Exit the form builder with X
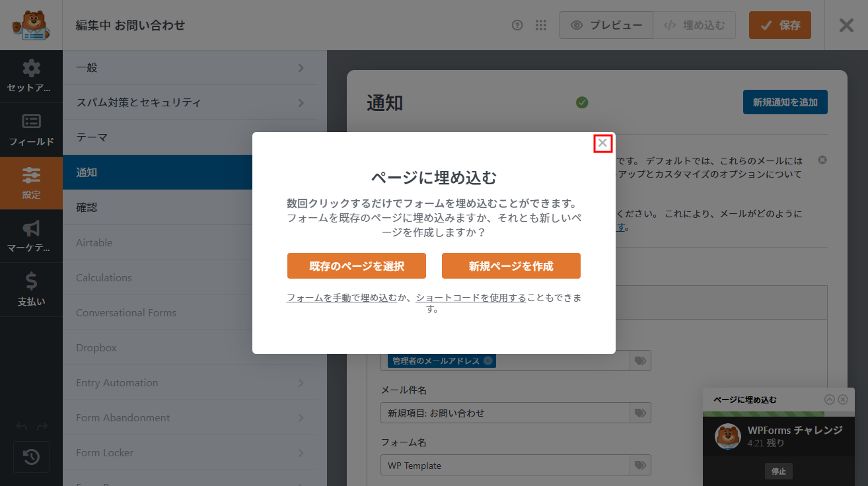The height and width of the screenshot is (486, 868). pos(846,25)
